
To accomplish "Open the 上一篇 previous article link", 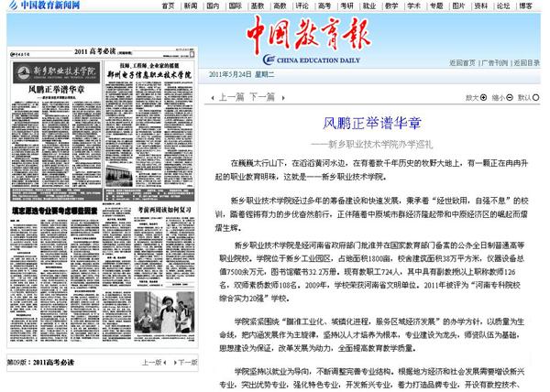I will point(230,96).
